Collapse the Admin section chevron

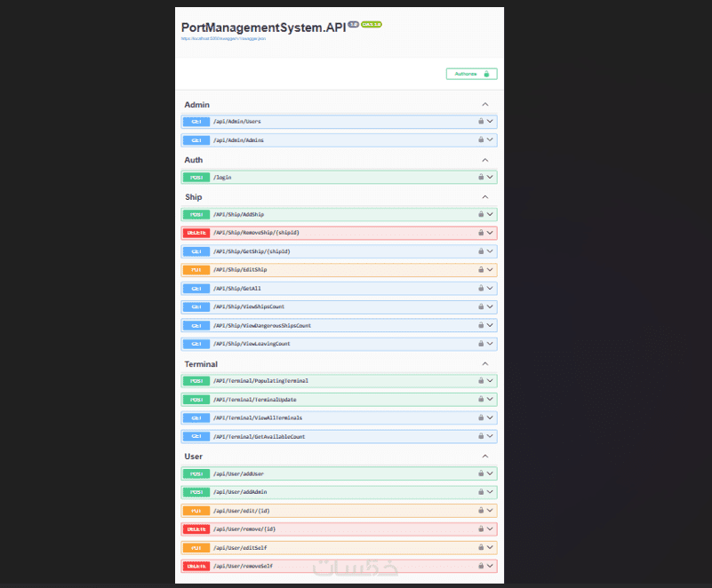coord(485,105)
